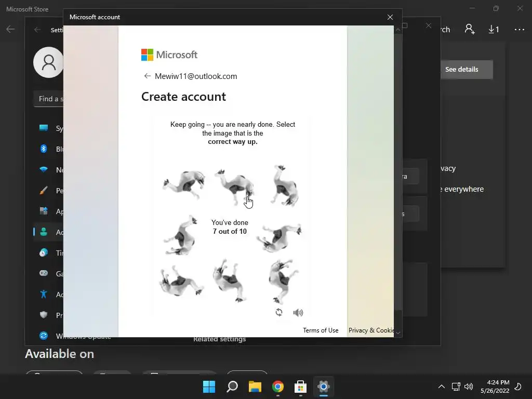
Task: Open the Microsoft Store more options menu
Action: tap(520, 30)
